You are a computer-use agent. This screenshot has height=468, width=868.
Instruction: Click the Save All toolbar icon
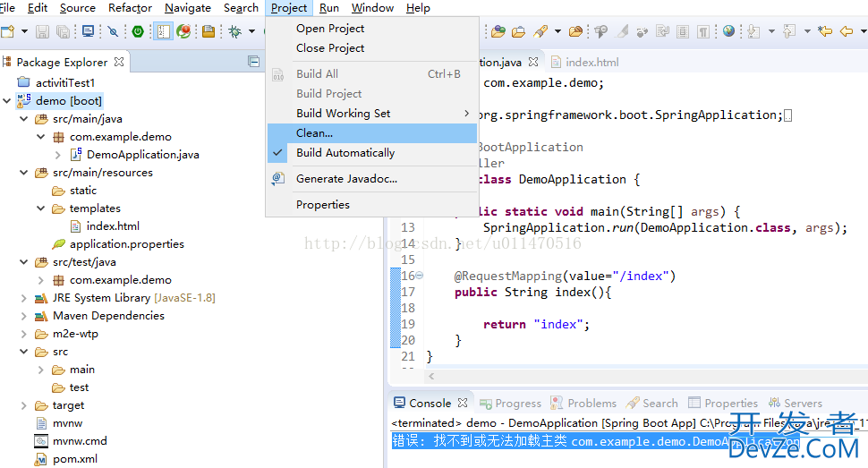[64, 31]
